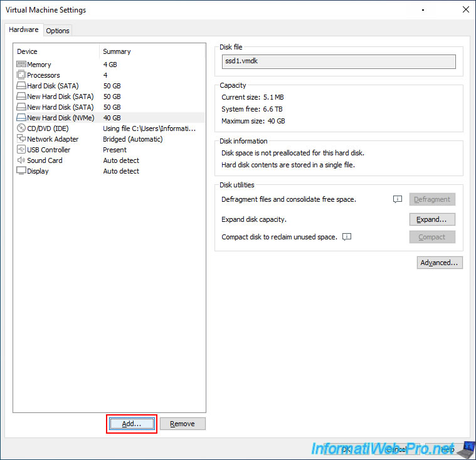Click the Add... button
The width and height of the screenshot is (476, 460).
pyautogui.click(x=132, y=424)
